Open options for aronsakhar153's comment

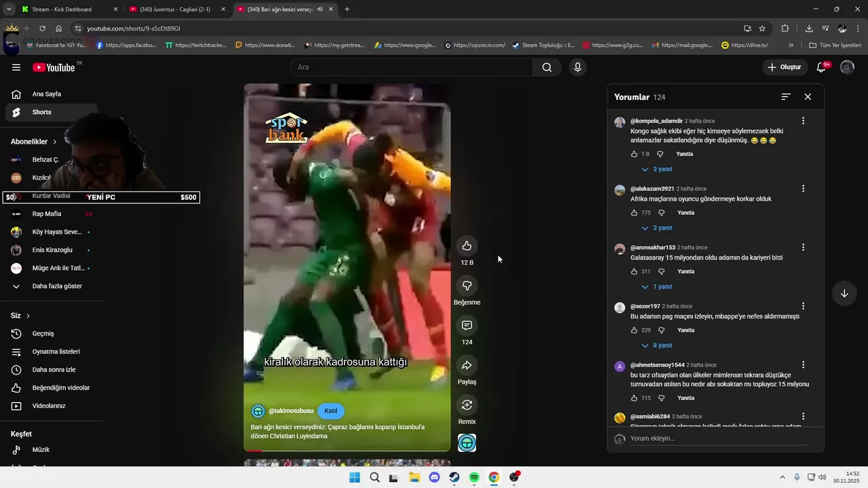coord(803,247)
